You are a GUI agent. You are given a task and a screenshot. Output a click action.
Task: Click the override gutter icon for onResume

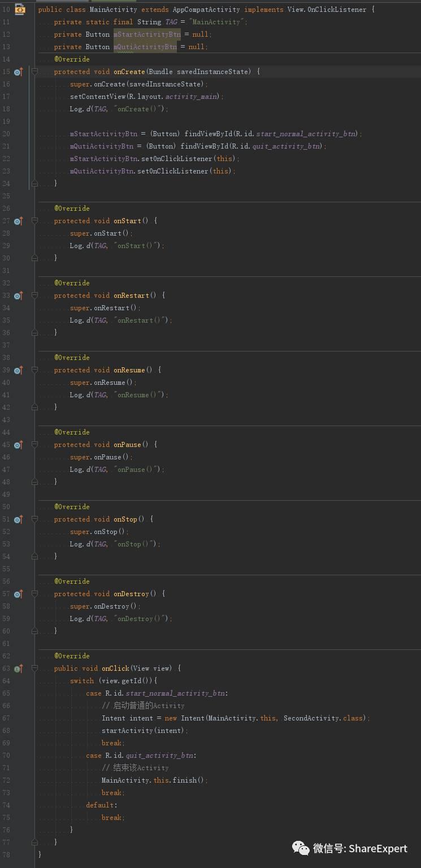click(x=18, y=370)
